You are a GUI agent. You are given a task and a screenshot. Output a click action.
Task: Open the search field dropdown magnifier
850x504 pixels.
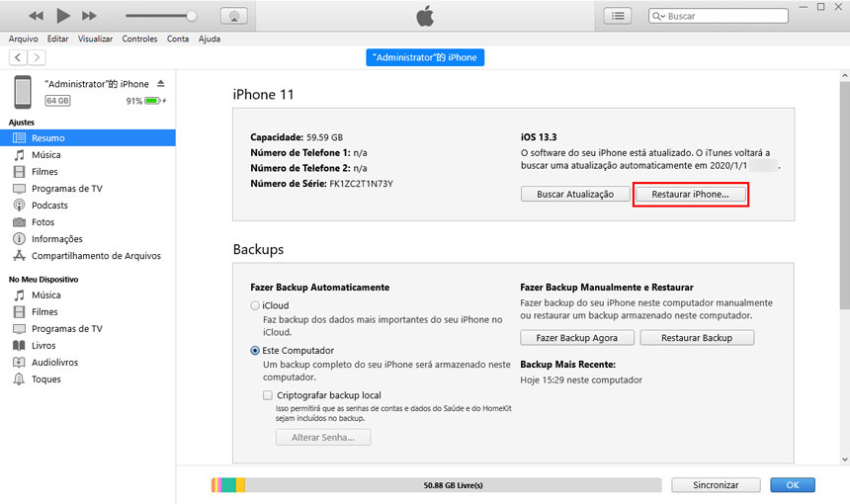click(659, 17)
